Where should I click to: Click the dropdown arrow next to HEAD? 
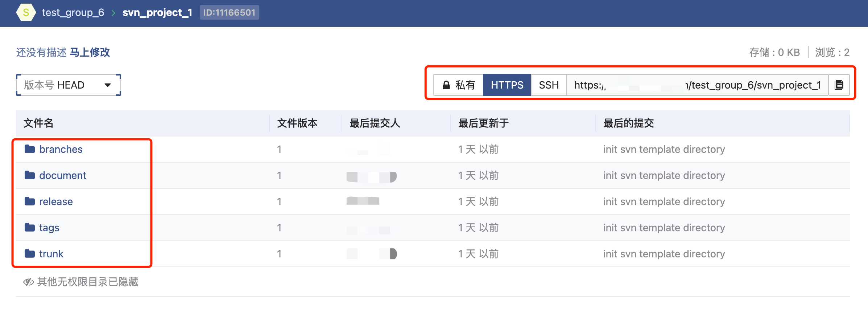(108, 85)
